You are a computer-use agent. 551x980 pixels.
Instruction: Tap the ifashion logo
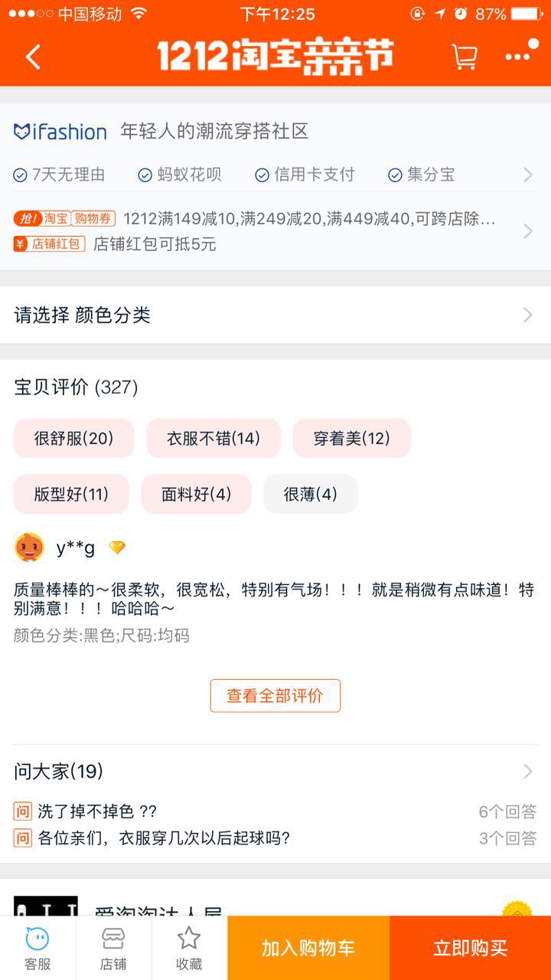pos(60,132)
